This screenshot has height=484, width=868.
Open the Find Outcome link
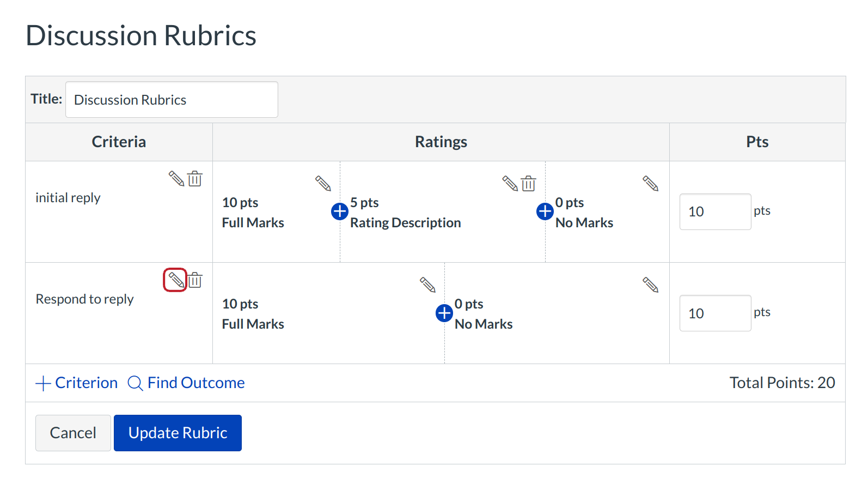coord(186,383)
